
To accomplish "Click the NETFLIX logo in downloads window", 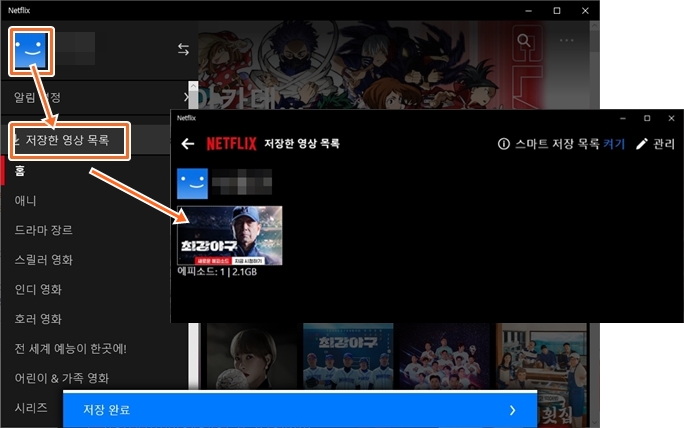I will [231, 144].
